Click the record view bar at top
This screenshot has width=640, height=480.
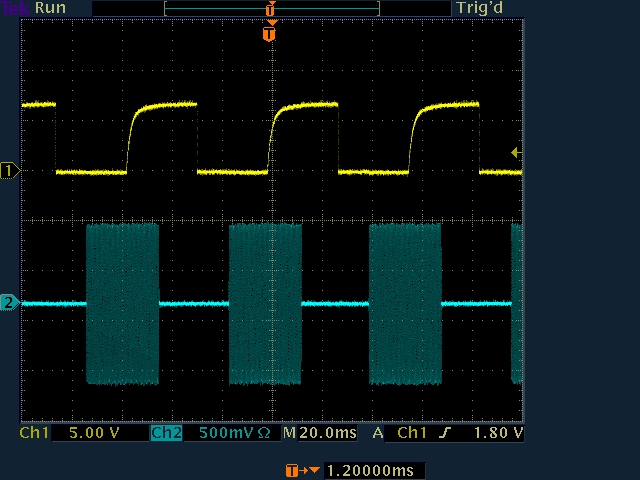[x=272, y=8]
